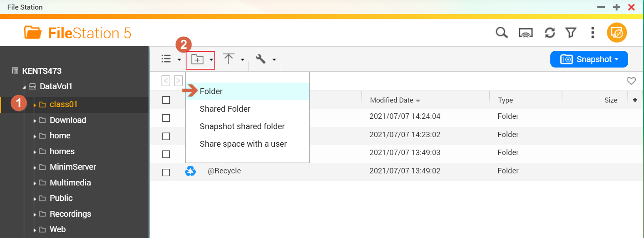
Task: Check the box for the @Recycle row
Action: click(166, 172)
